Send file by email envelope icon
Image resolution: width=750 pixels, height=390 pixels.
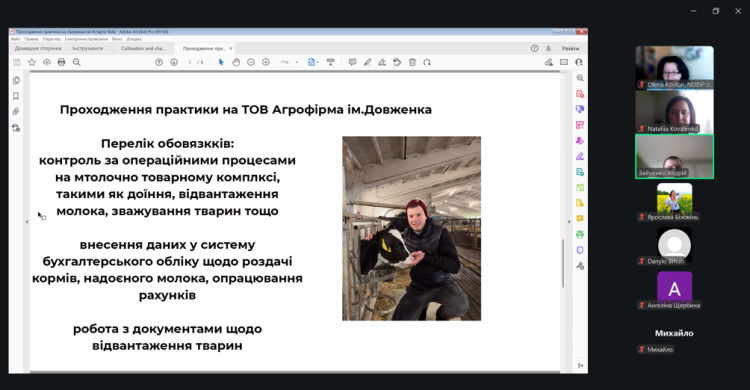(564, 62)
